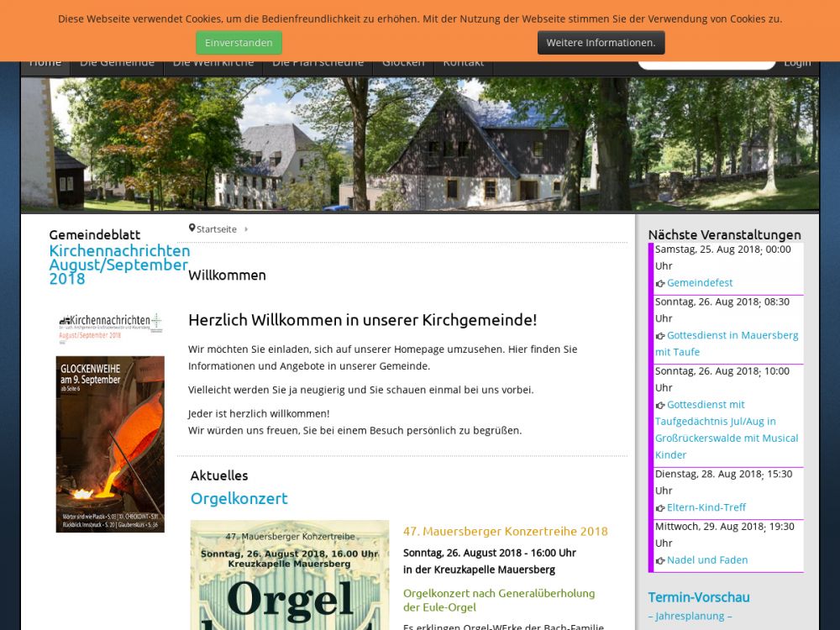Open the Glocken menu item
This screenshot has width=840, height=630.
click(x=403, y=63)
